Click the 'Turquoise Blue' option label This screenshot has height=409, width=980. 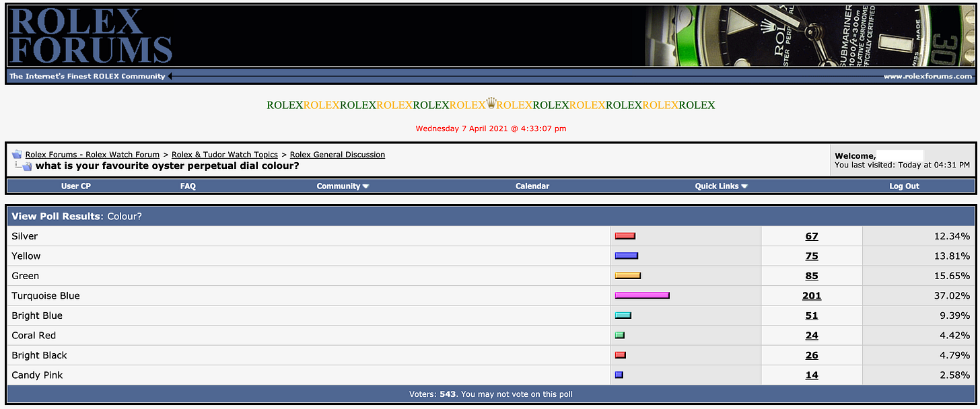coord(46,295)
